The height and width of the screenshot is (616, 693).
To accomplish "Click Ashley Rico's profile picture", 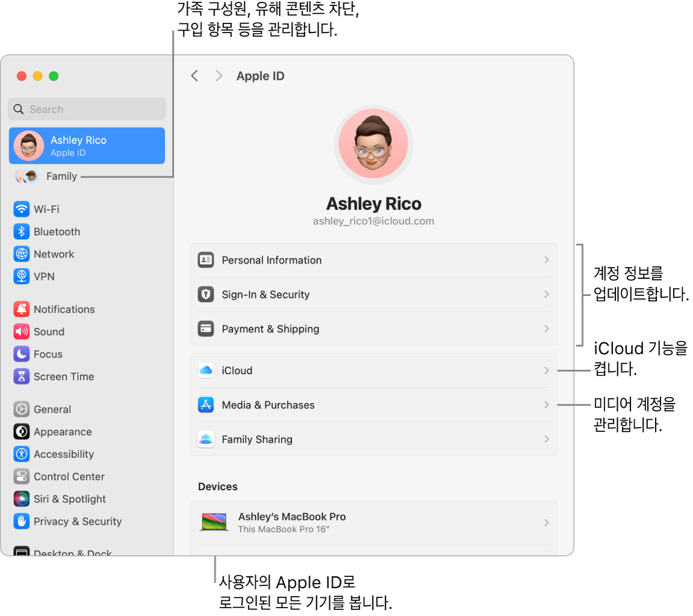I will point(373,144).
